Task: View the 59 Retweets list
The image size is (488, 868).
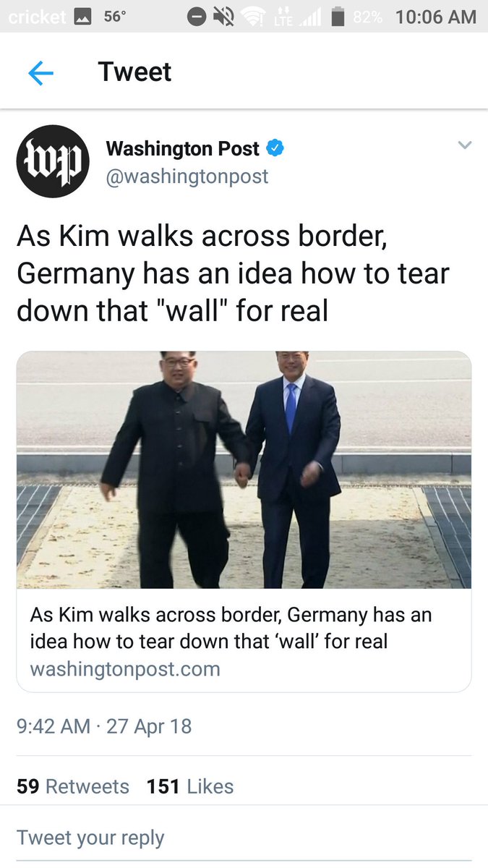Action: tap(73, 787)
